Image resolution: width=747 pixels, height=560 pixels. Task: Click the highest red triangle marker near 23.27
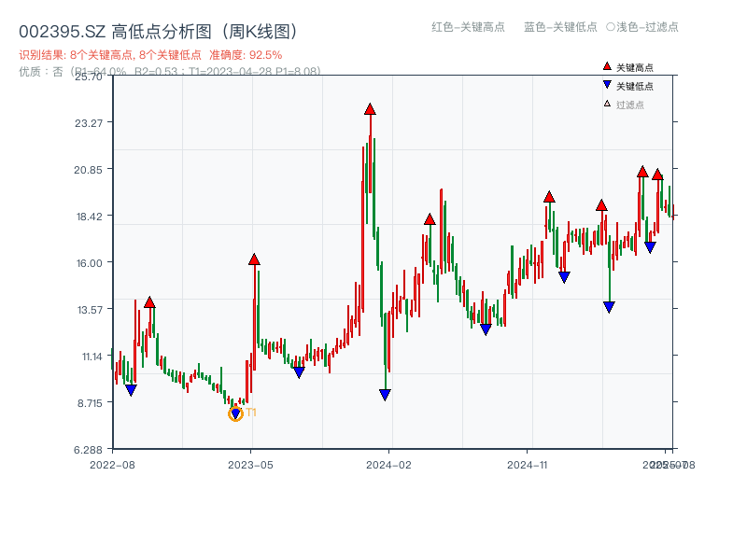[x=368, y=110]
